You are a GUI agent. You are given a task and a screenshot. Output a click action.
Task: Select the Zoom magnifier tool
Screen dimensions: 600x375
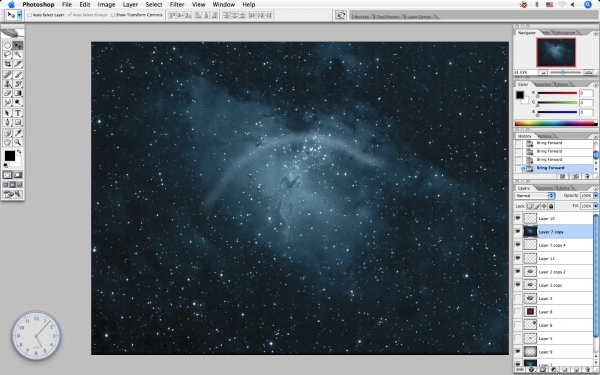(18, 142)
